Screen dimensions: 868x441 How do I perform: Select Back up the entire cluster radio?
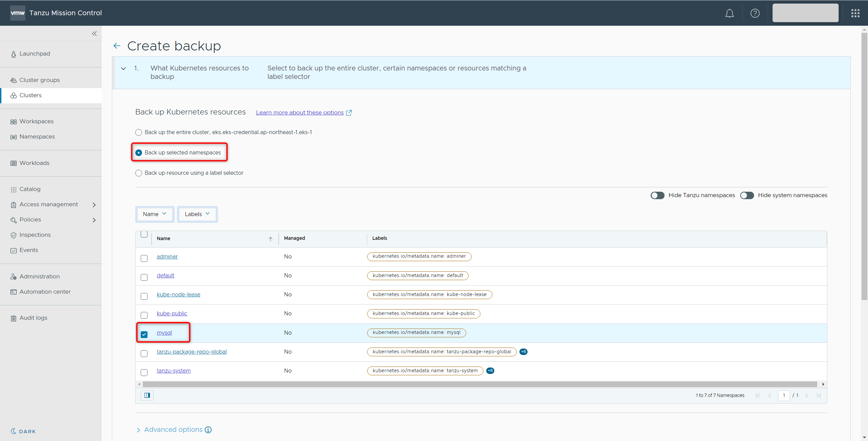click(x=139, y=132)
